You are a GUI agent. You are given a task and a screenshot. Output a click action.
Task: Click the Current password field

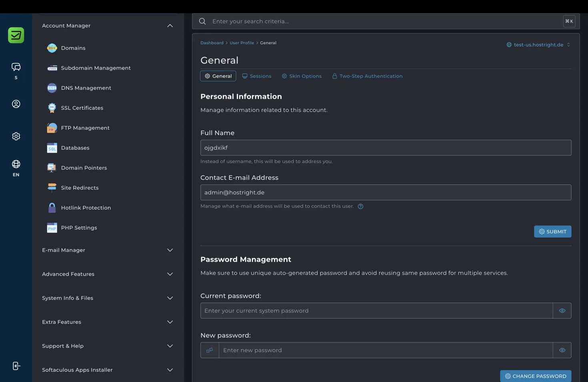click(x=376, y=310)
